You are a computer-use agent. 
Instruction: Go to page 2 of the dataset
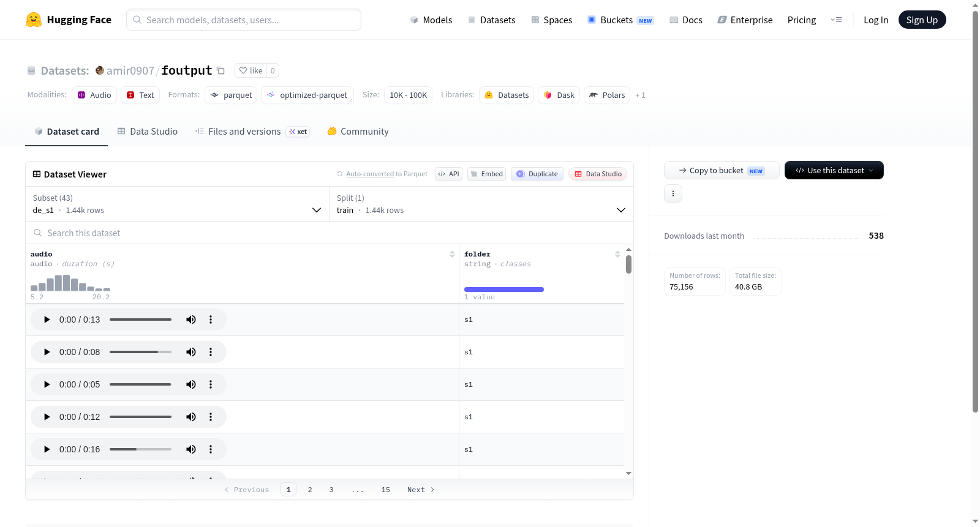310,490
